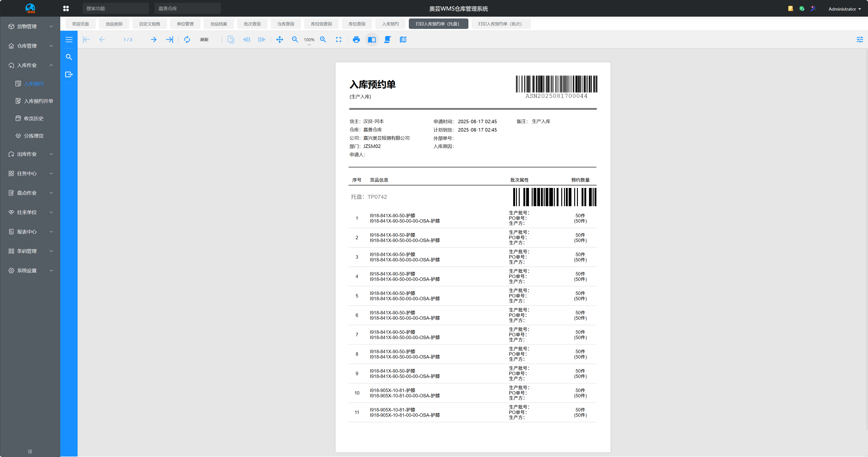Click the print report icon
This screenshot has width=868, height=457.
pos(356,40)
